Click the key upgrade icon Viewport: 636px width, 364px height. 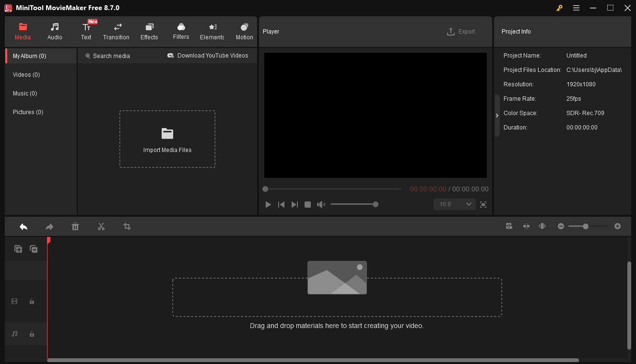pos(559,8)
